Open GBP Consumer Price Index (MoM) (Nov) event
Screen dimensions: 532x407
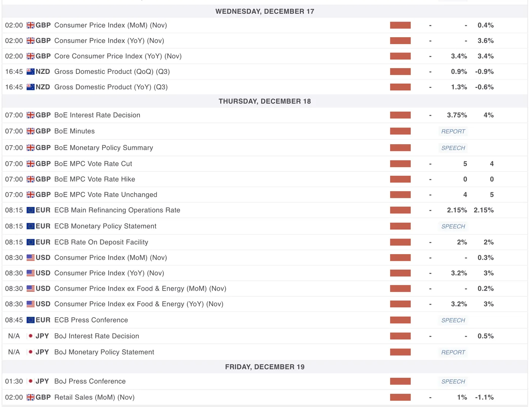111,25
